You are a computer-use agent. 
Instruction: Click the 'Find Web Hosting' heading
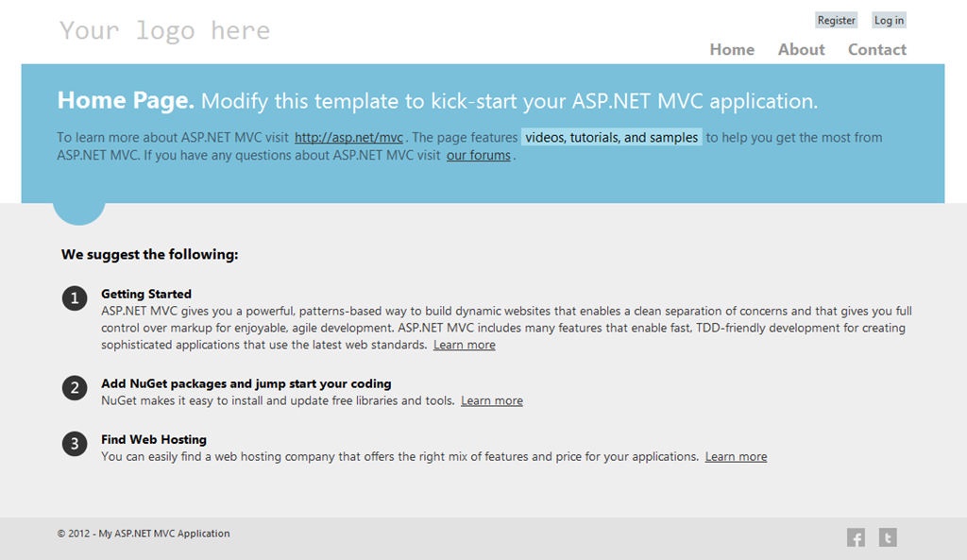[154, 440]
